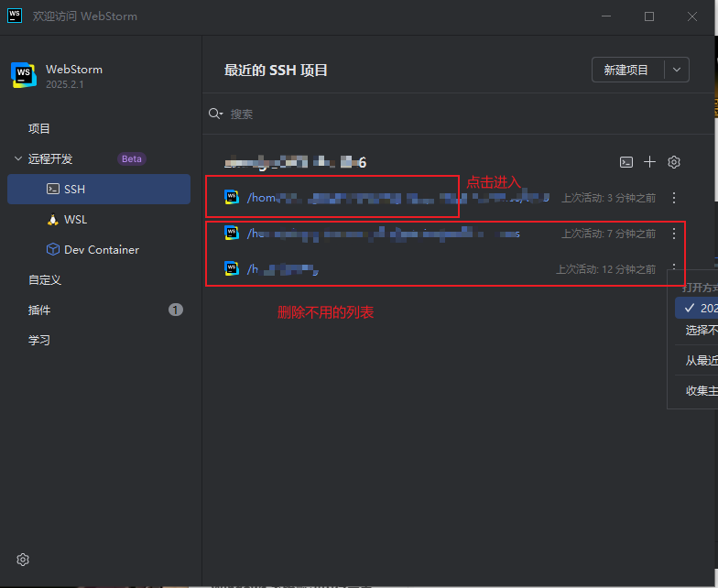The width and height of the screenshot is (718, 588).
Task: Open the 插件 section
Action: point(39,310)
